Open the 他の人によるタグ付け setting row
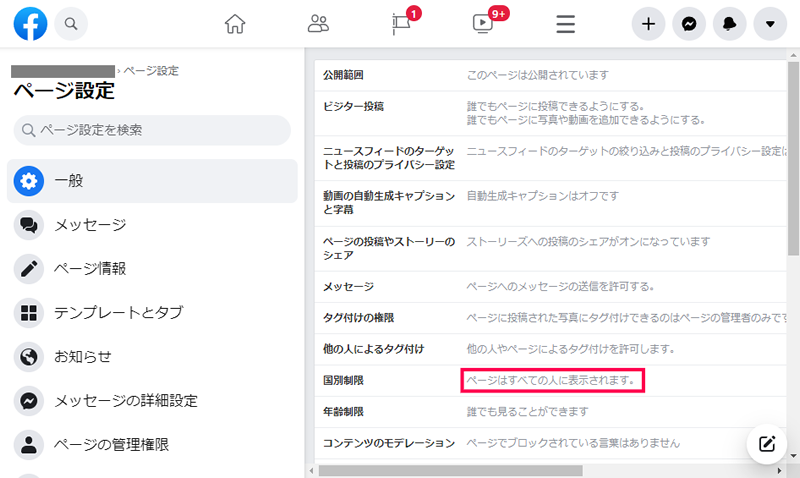The width and height of the screenshot is (800, 478). (551, 349)
